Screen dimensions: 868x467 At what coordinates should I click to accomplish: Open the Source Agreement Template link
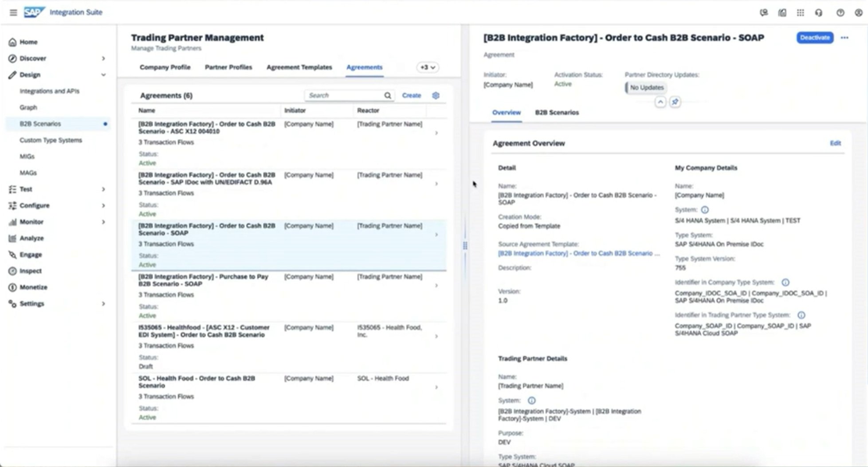point(578,253)
